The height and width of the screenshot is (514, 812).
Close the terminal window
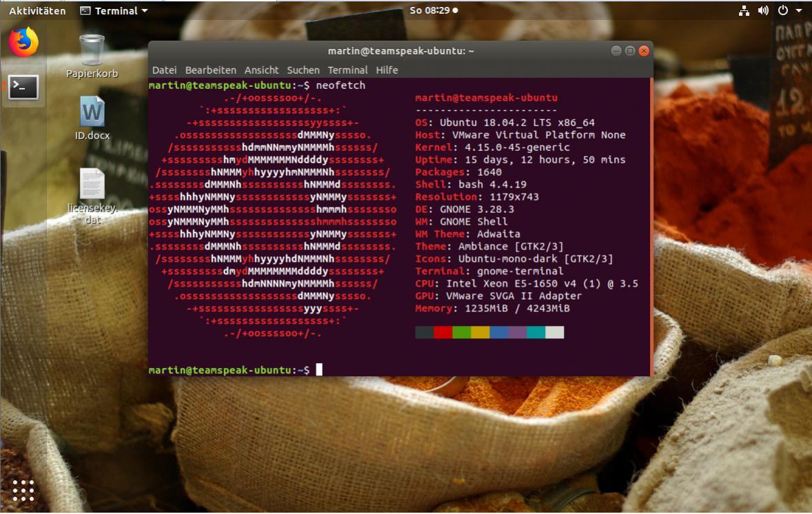644,51
